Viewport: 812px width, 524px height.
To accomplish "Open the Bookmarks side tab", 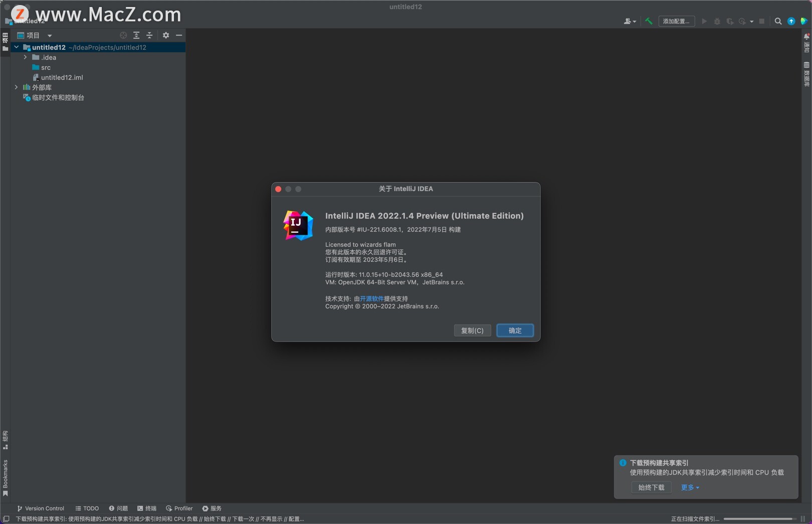I will point(5,478).
